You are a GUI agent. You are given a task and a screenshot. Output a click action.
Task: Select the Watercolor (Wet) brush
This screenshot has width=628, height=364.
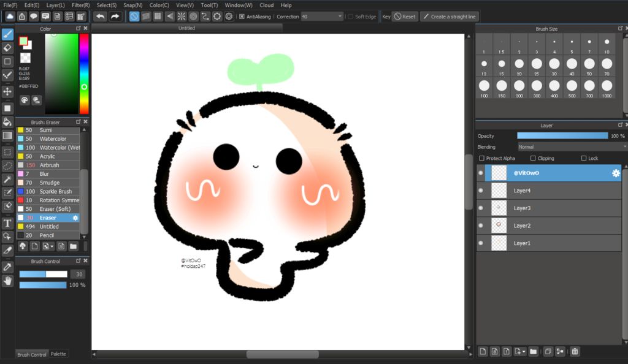click(x=48, y=148)
